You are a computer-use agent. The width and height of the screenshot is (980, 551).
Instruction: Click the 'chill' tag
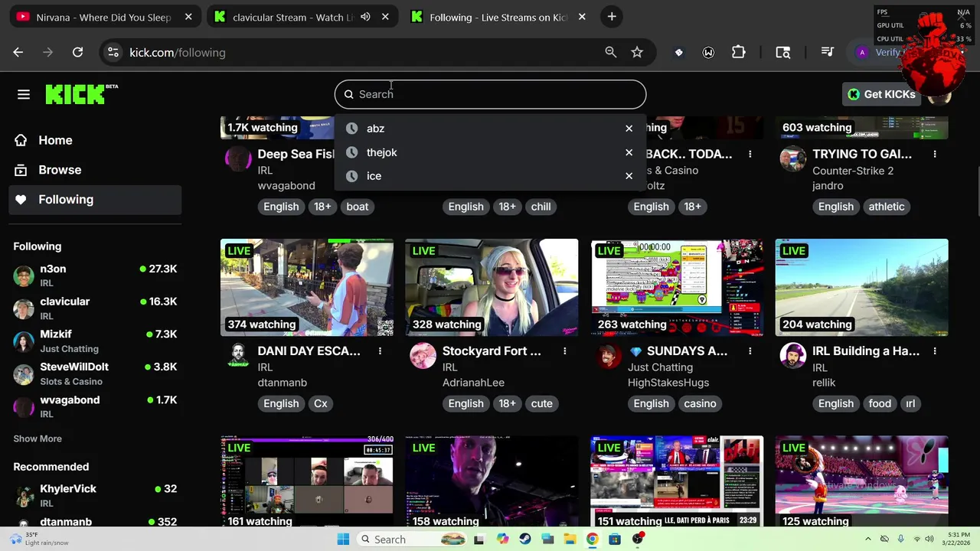(x=541, y=207)
